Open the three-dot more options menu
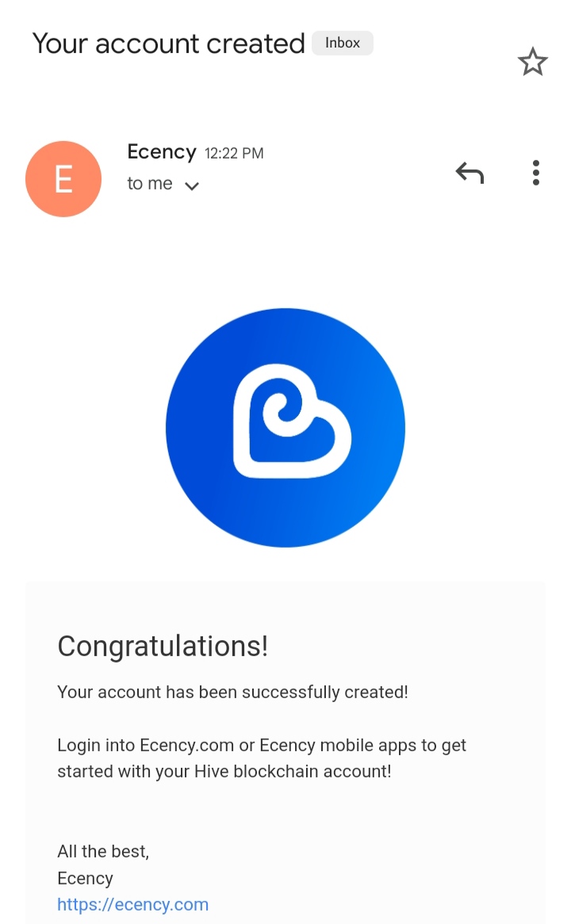This screenshot has height=924, width=571. (x=535, y=173)
